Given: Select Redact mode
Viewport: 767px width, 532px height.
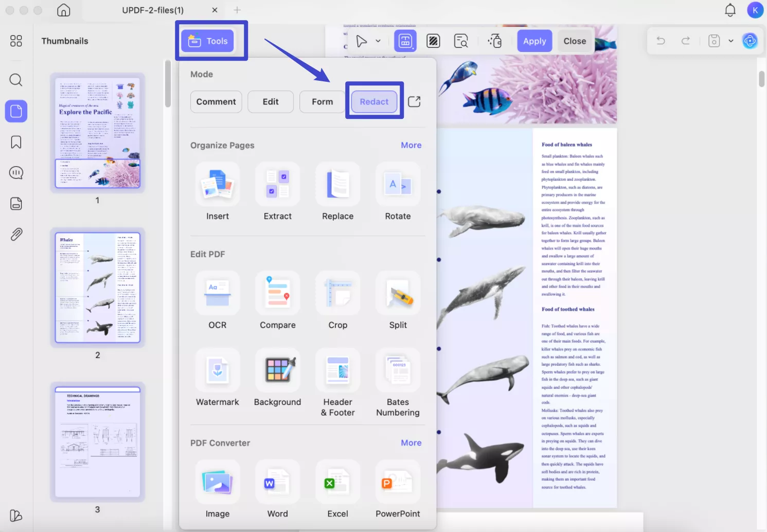Looking at the screenshot, I should [x=374, y=102].
